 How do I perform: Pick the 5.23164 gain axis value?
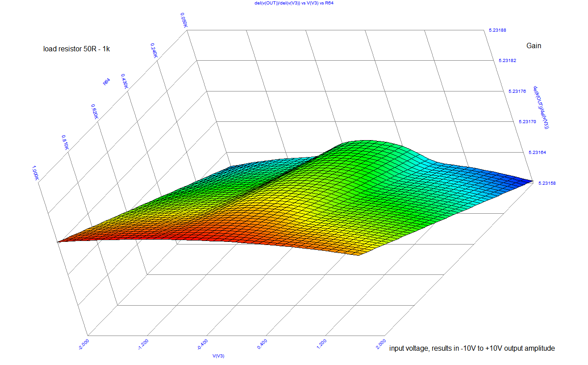(x=536, y=153)
